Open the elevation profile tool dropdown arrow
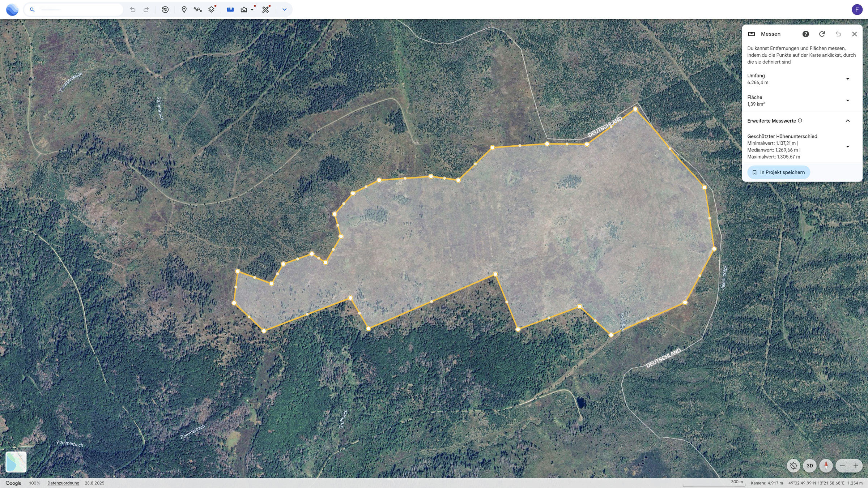868x488 pixels. (252, 10)
